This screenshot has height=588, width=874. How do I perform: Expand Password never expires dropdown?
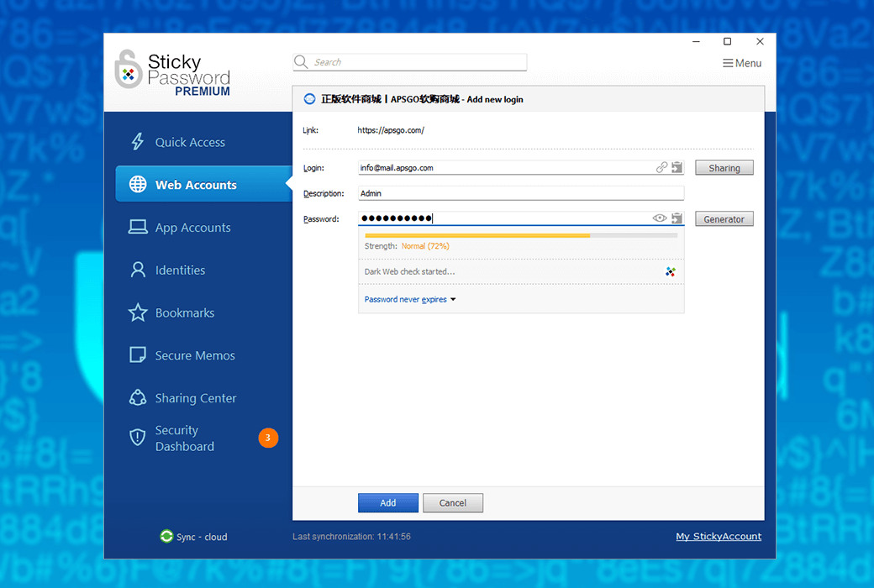[410, 299]
